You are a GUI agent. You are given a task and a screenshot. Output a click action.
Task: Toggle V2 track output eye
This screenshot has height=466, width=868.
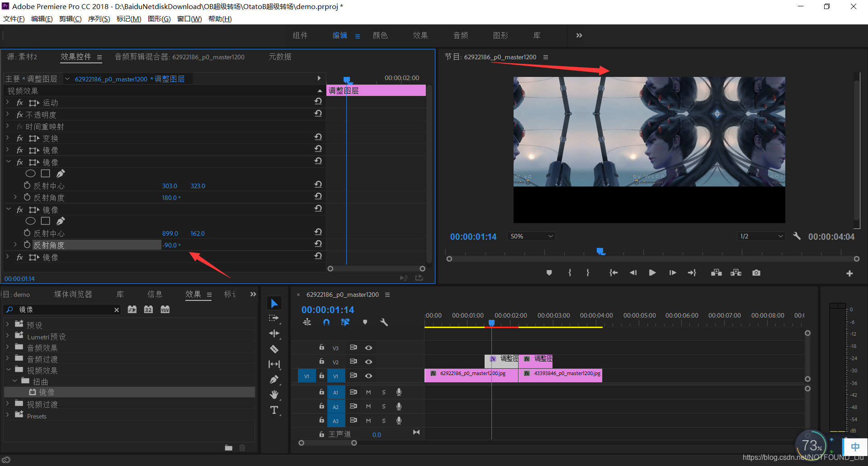(x=368, y=362)
